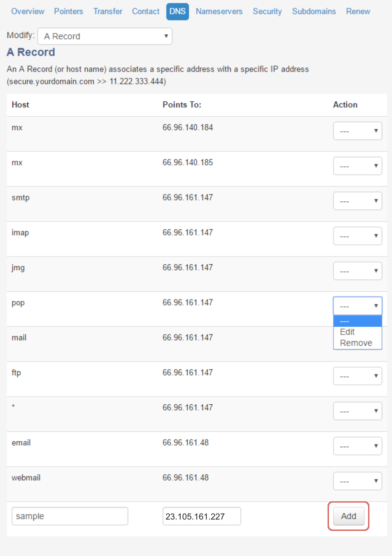Viewport: 392px width, 556px height.
Task: Open the Subdomains tab
Action: (314, 11)
